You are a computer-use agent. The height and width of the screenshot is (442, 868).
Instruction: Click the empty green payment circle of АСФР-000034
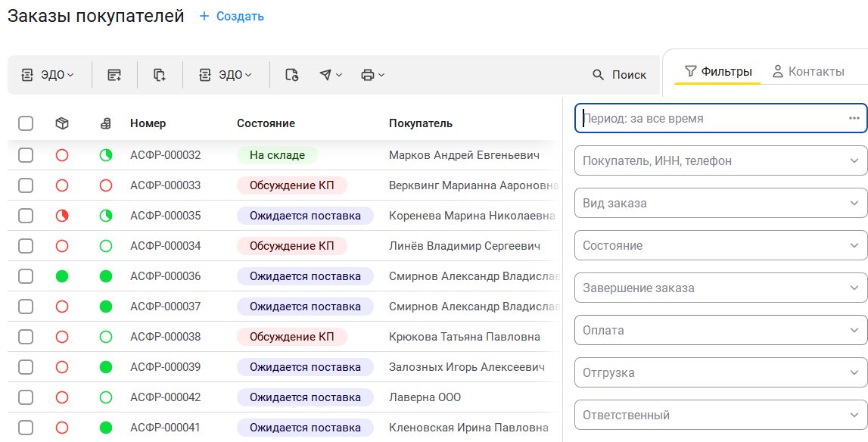pos(106,246)
